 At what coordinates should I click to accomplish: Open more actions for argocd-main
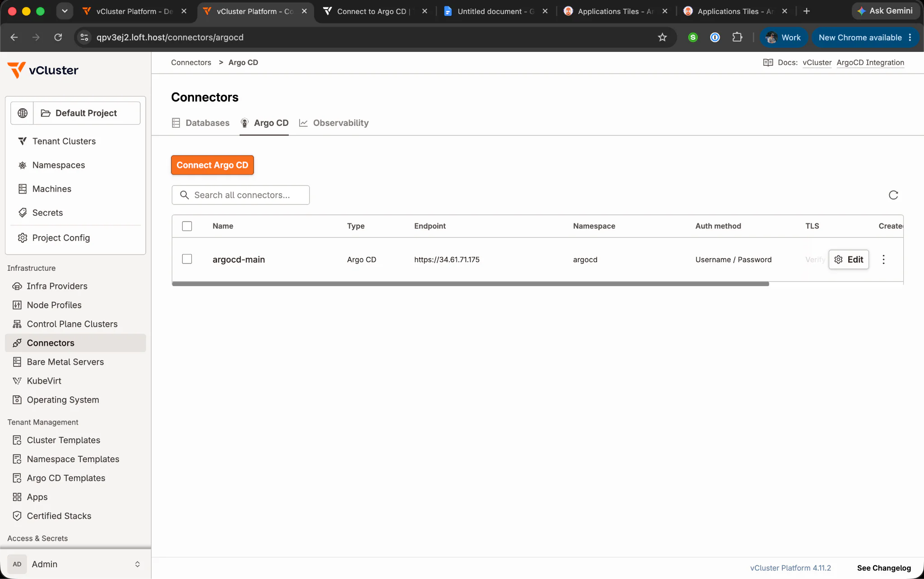(x=883, y=259)
